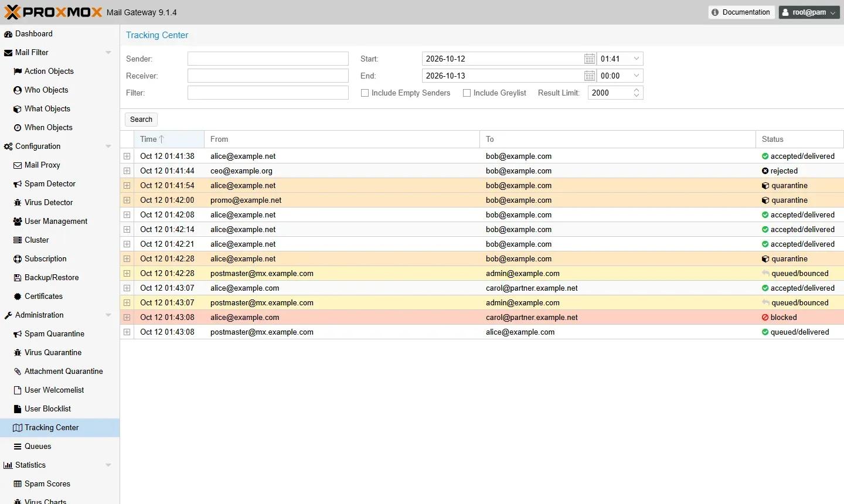
Task: Open Dashboard in the sidebar
Action: [60, 34]
